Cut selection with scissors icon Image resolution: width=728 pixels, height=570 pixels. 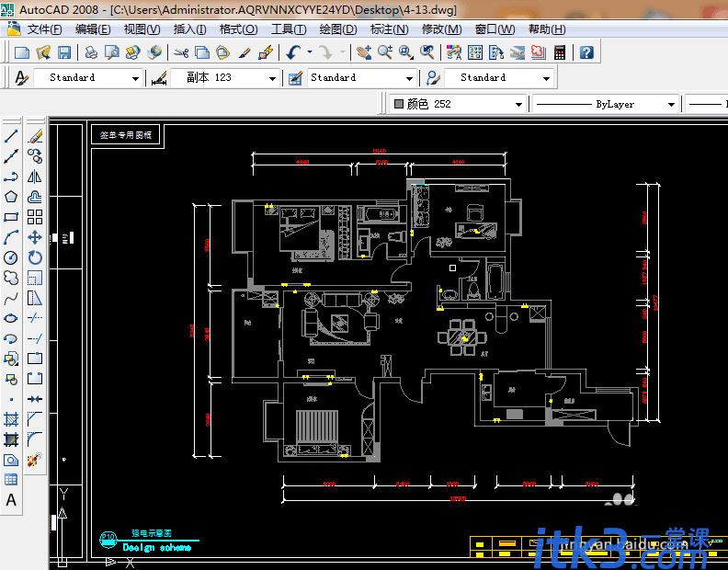[x=181, y=52]
